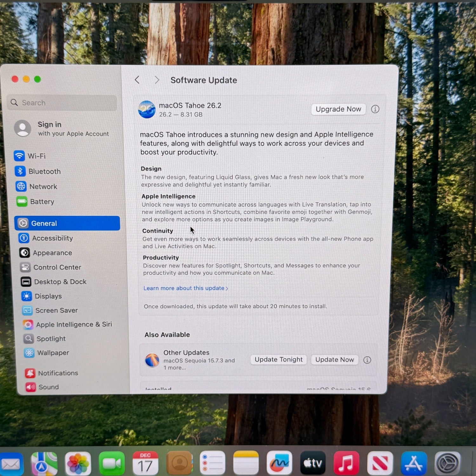Click Update Now for Other Updates
The image size is (476, 476).
click(x=334, y=360)
